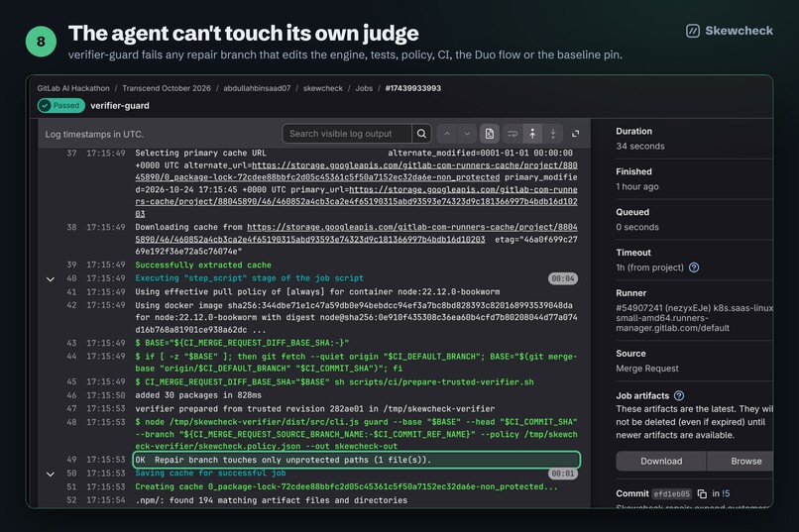Open merge request !5 link
The image size is (799, 532).
click(x=726, y=493)
